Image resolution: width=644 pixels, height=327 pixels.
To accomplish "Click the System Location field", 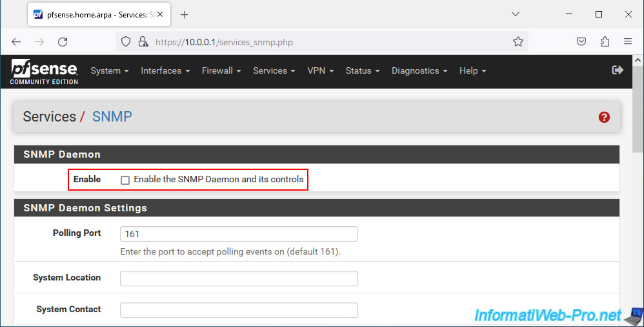I will (239, 279).
